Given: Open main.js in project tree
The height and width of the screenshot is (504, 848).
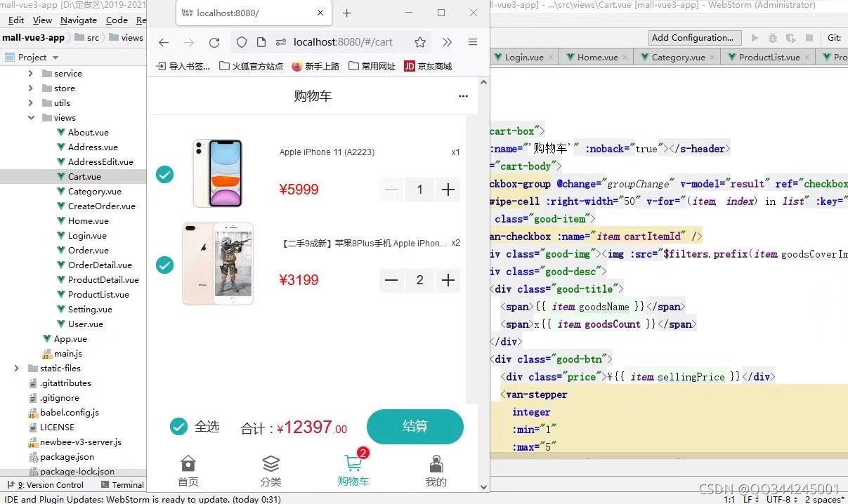Looking at the screenshot, I should (x=68, y=353).
